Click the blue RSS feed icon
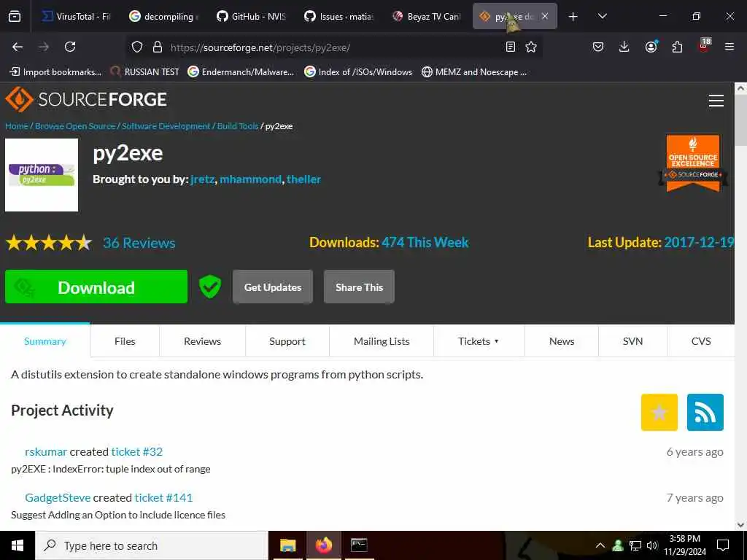This screenshot has width=747, height=560. point(705,413)
